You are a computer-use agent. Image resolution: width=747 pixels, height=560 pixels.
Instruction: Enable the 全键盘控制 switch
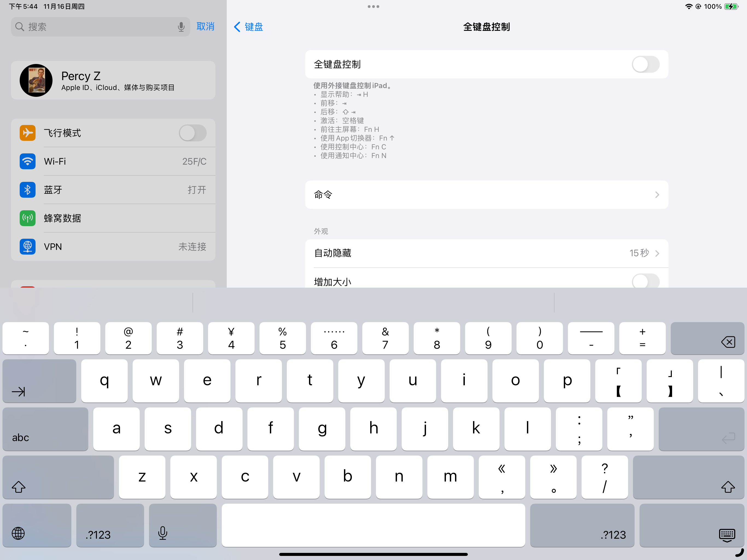pyautogui.click(x=645, y=64)
